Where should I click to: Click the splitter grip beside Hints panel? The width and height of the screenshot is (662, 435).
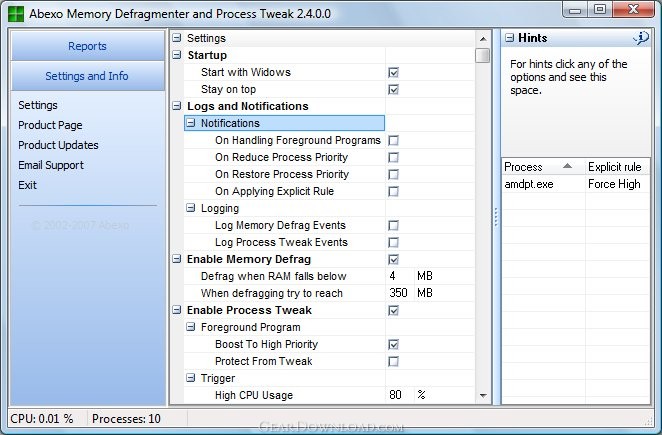tap(496, 217)
